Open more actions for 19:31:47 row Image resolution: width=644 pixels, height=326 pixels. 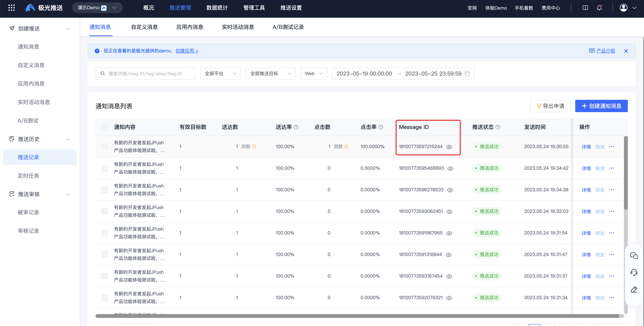click(611, 255)
